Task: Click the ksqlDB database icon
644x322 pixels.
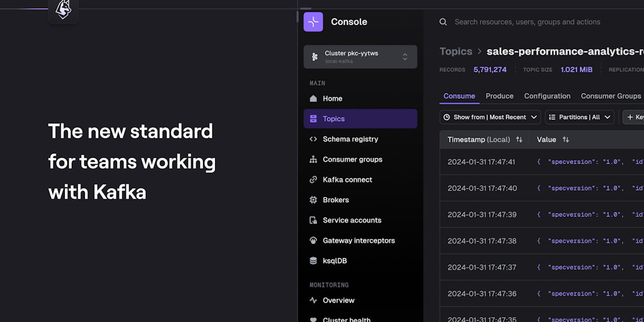Action: pyautogui.click(x=313, y=261)
